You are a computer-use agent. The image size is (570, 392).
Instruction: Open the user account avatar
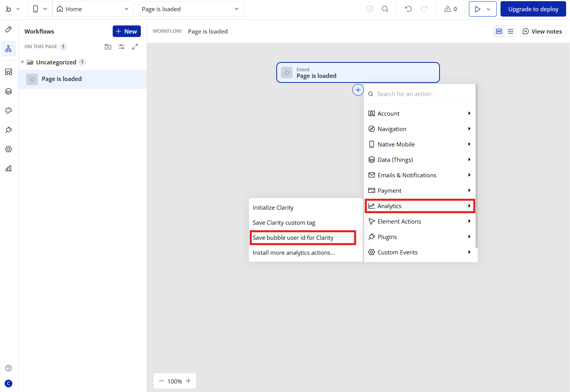click(x=8, y=384)
